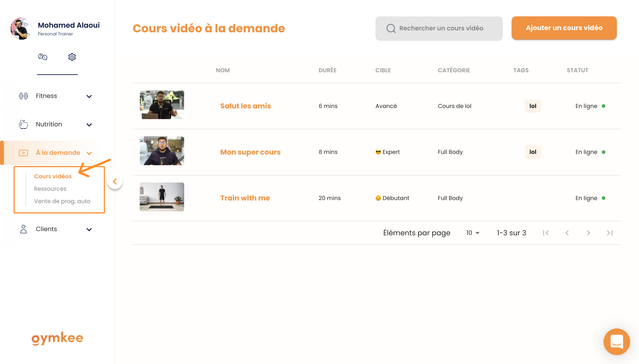This screenshot has width=639, height=364.
Task: Click the À la demande video icon
Action: (x=23, y=153)
